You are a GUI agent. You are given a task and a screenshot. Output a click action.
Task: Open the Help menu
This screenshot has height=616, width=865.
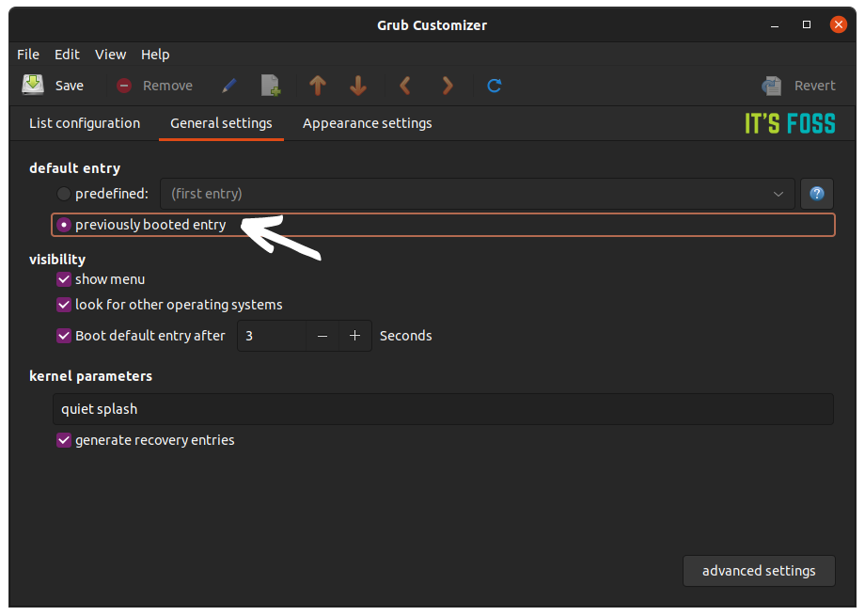155,55
